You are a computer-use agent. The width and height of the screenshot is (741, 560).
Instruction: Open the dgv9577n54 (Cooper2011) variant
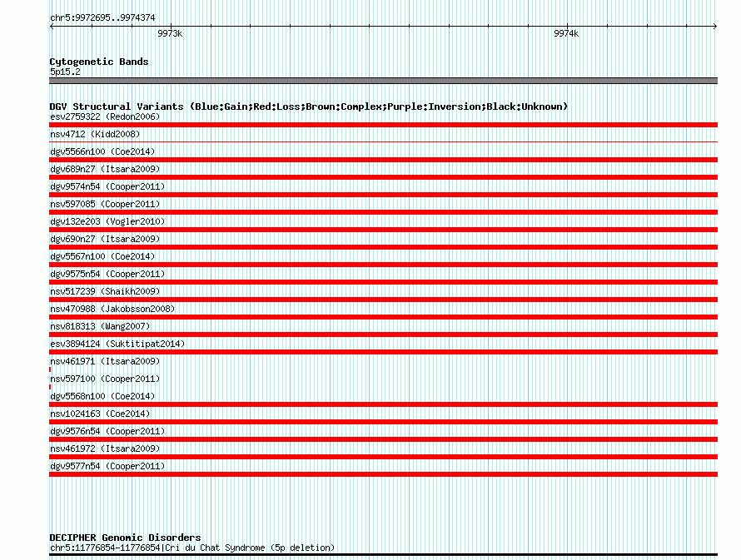click(x=107, y=466)
